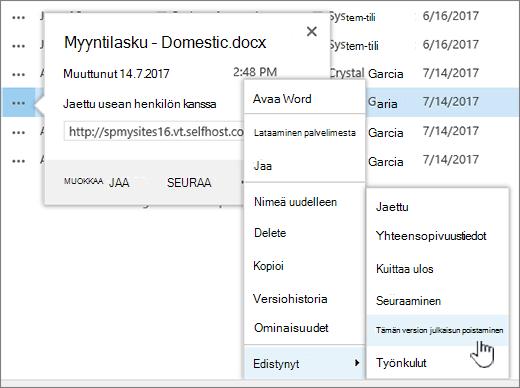Click SEURAA in callout footer
The image size is (520, 388).
pos(189,183)
